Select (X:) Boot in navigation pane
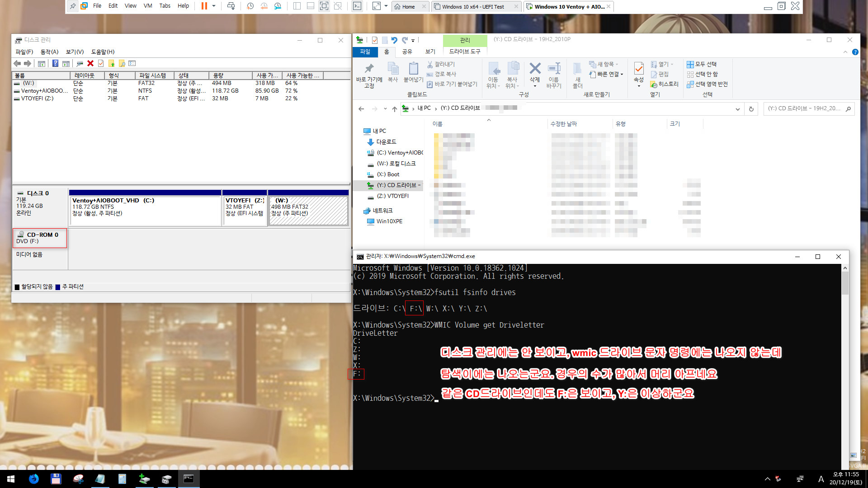The width and height of the screenshot is (868, 488). click(x=388, y=174)
